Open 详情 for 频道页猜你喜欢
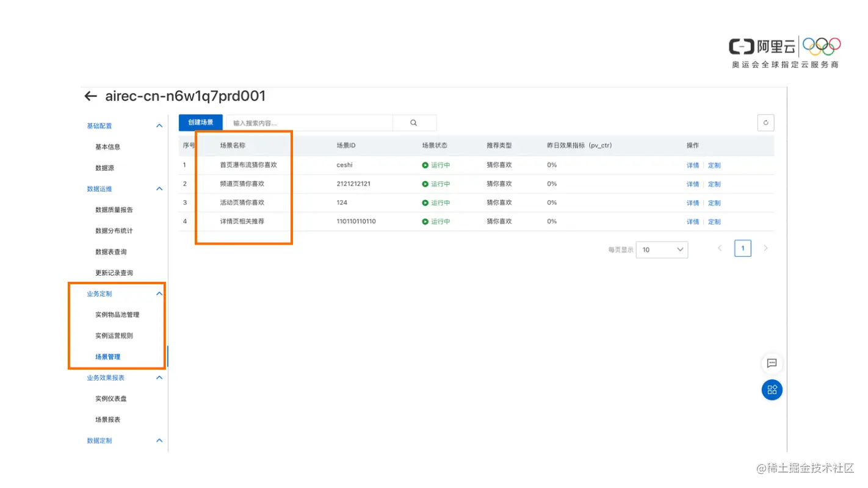 pos(693,184)
